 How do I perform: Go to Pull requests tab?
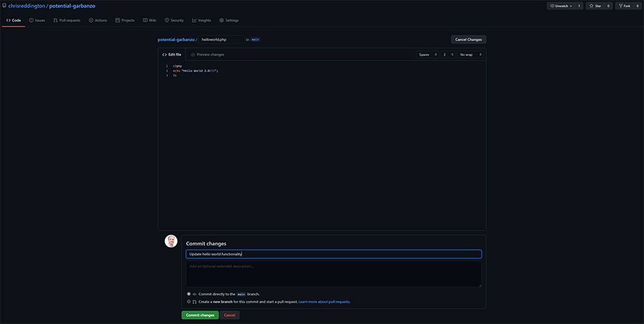click(66, 20)
